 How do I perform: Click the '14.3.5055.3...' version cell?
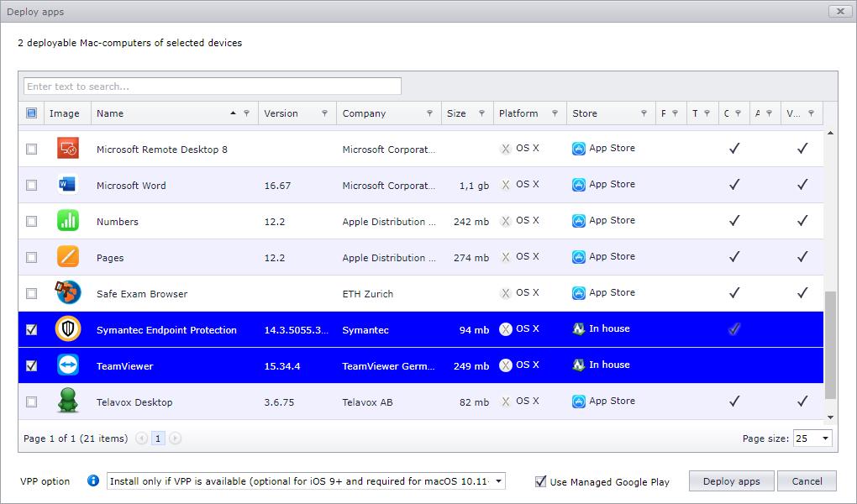pos(297,329)
